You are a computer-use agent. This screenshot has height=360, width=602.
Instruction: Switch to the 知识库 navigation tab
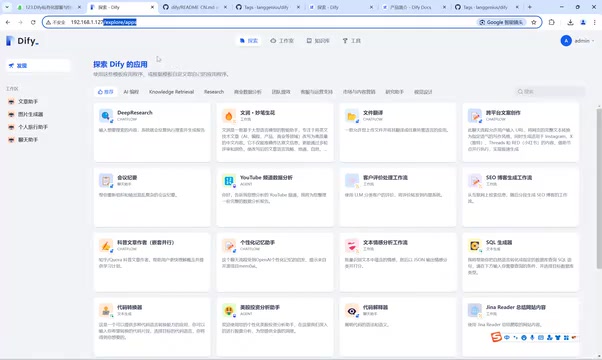[x=318, y=41]
